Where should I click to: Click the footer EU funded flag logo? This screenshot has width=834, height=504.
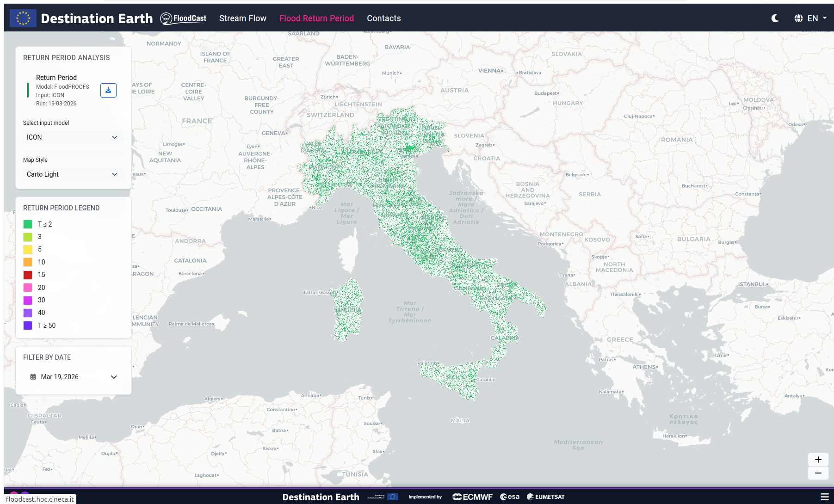[x=383, y=497]
